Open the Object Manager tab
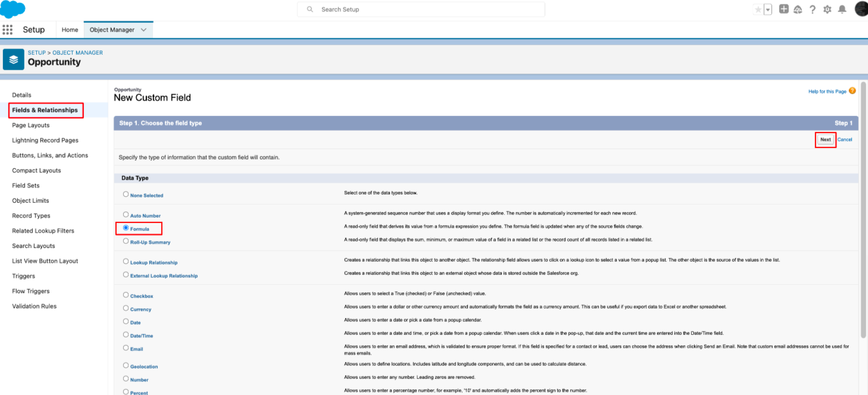This screenshot has height=395, width=868. 112,30
